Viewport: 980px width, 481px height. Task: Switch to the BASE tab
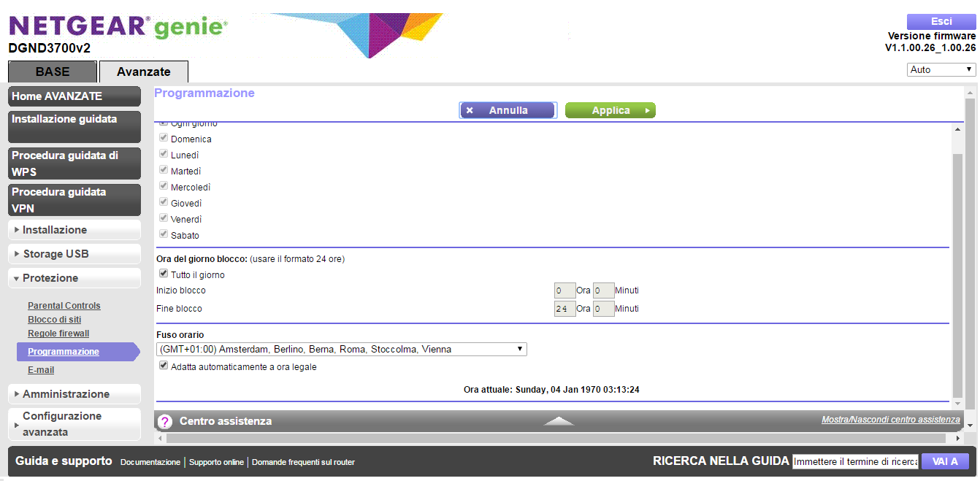51,71
